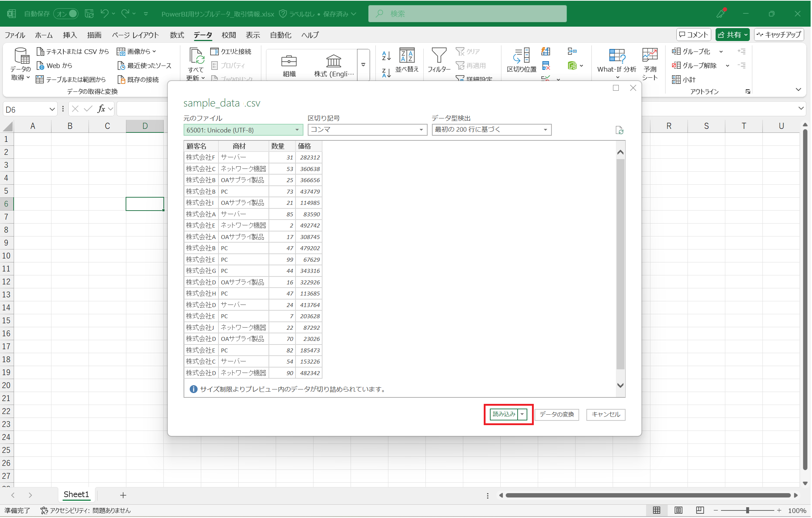Click the Comments (コメント) button
The width and height of the screenshot is (812, 518).
[694, 35]
